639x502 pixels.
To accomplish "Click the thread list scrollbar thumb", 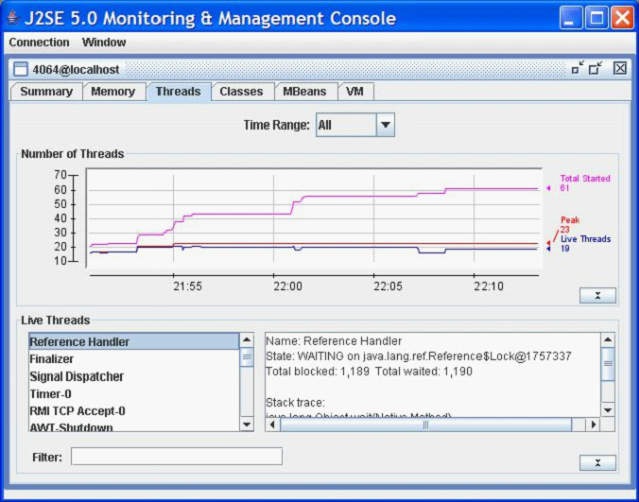I will (247, 357).
